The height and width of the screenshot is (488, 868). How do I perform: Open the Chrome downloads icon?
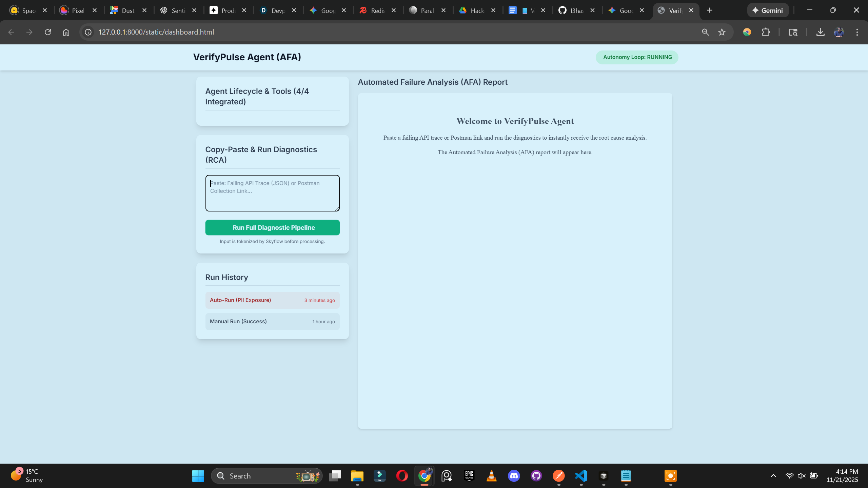[x=820, y=32]
